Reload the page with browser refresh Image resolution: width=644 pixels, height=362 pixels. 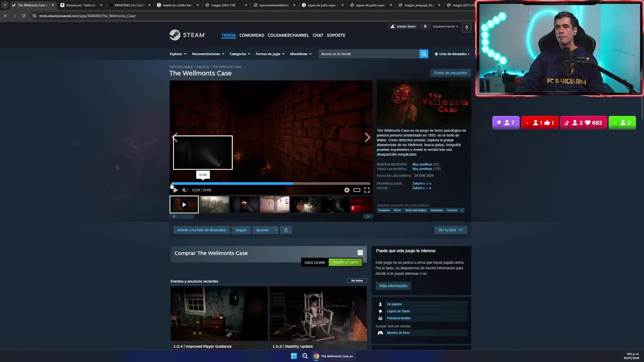click(23, 16)
